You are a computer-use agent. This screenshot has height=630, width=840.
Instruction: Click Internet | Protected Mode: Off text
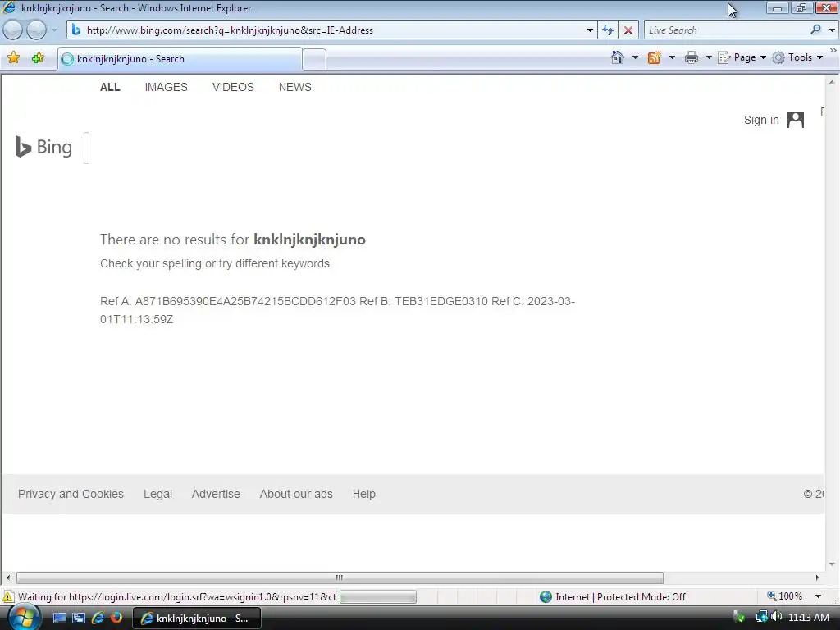pyautogui.click(x=620, y=597)
